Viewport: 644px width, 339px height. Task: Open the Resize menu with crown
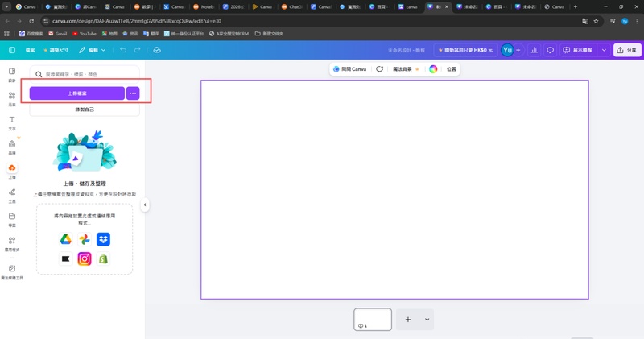pyautogui.click(x=56, y=50)
